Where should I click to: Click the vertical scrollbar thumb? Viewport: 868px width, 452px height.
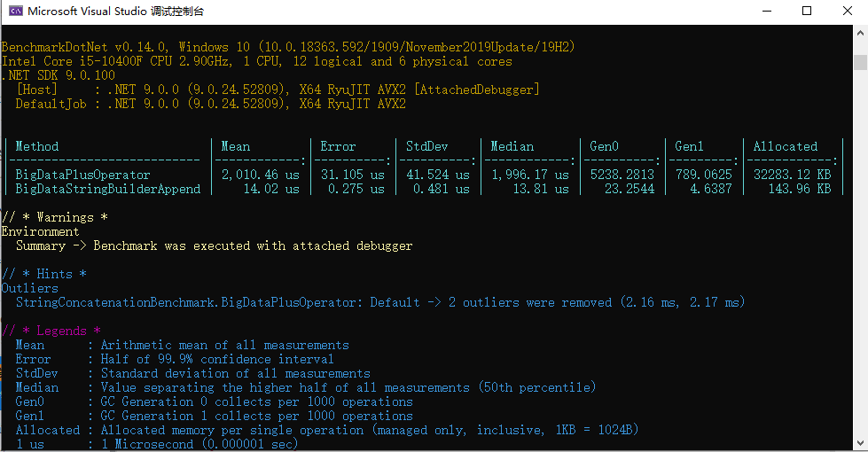[860, 61]
